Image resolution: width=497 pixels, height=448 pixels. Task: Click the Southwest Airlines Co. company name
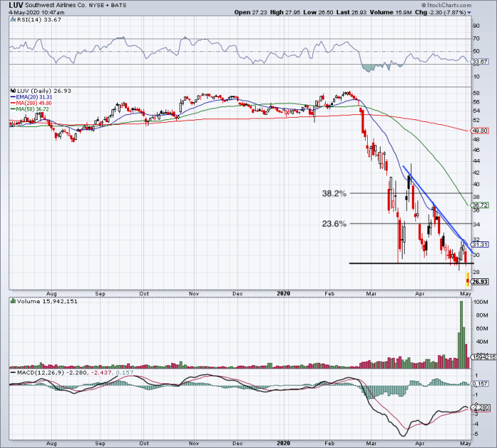[x=56, y=5]
